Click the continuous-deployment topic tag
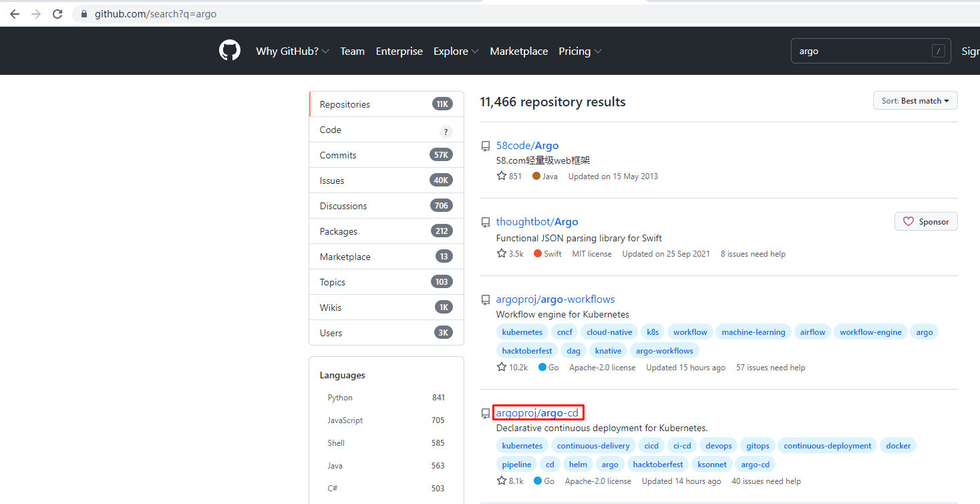The width and height of the screenshot is (980, 504). coord(828,446)
